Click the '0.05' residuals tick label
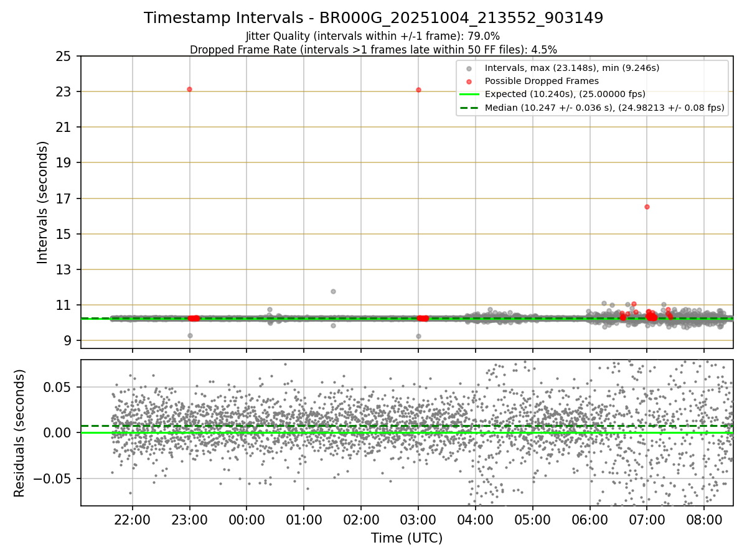Screen dimensions: 747x560 (x=59, y=387)
